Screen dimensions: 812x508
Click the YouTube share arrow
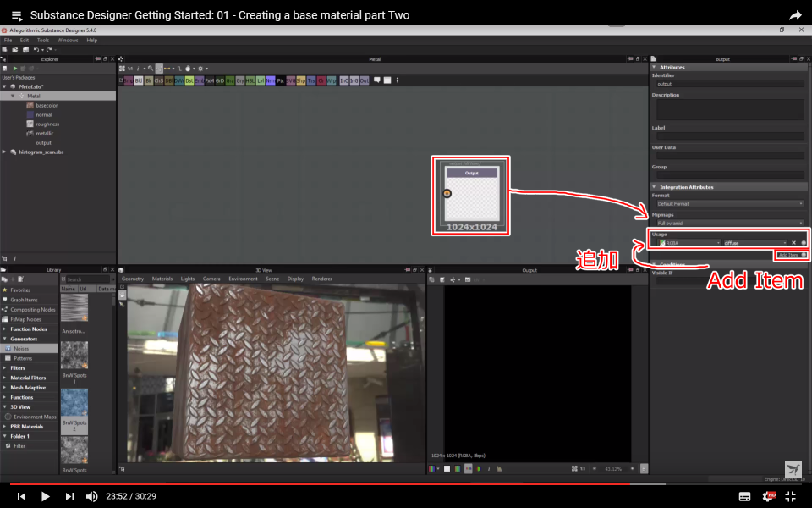[795, 15]
